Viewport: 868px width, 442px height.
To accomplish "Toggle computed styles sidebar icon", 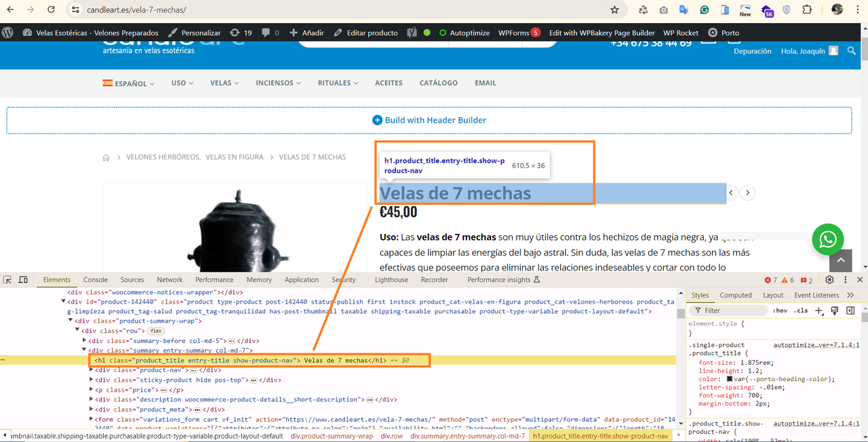I will point(850,310).
